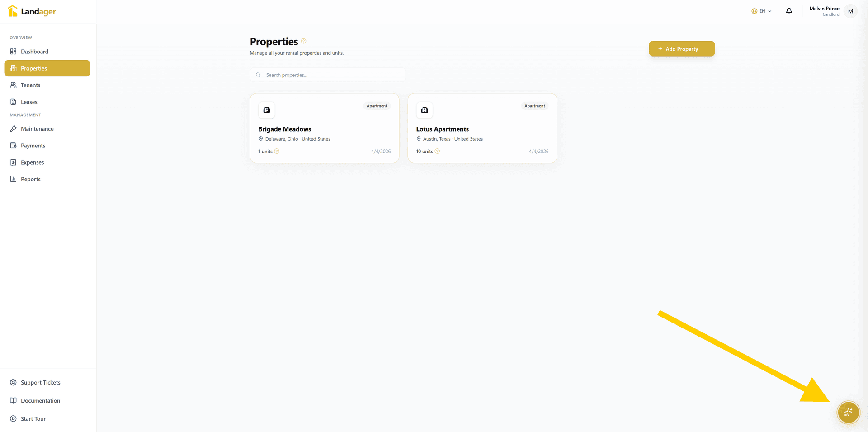Click the Landager logo
This screenshot has height=432, width=868.
(32, 11)
